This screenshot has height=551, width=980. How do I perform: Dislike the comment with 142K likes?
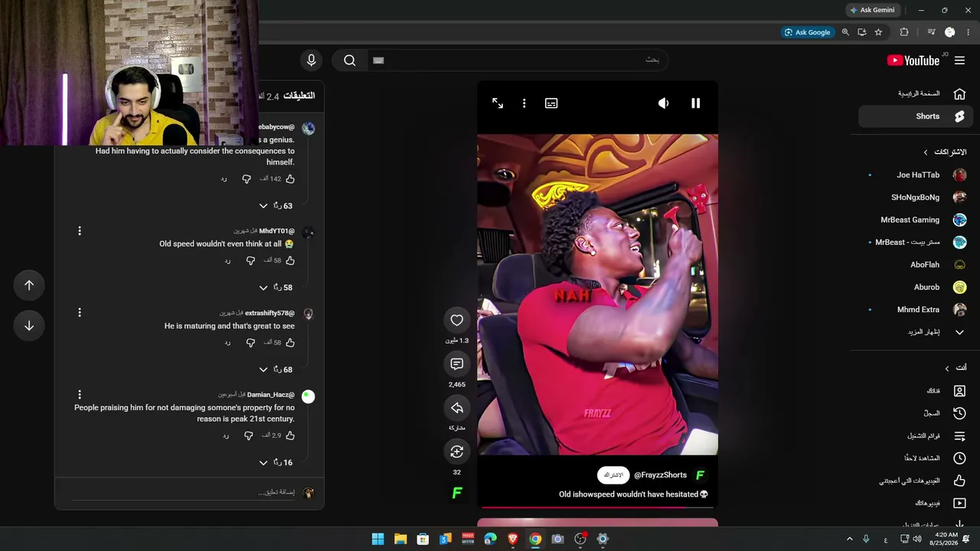coord(247,179)
